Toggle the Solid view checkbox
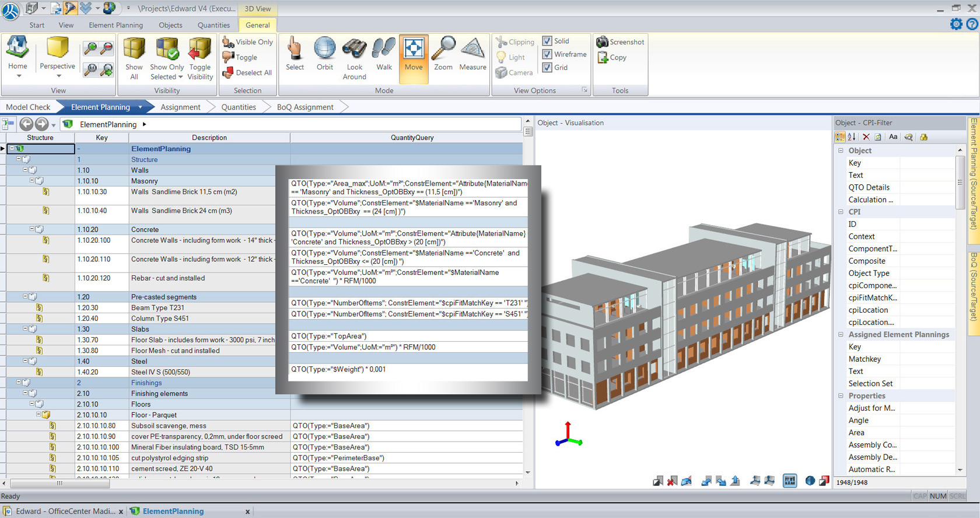Screen dimensions: 980x518 coord(547,41)
